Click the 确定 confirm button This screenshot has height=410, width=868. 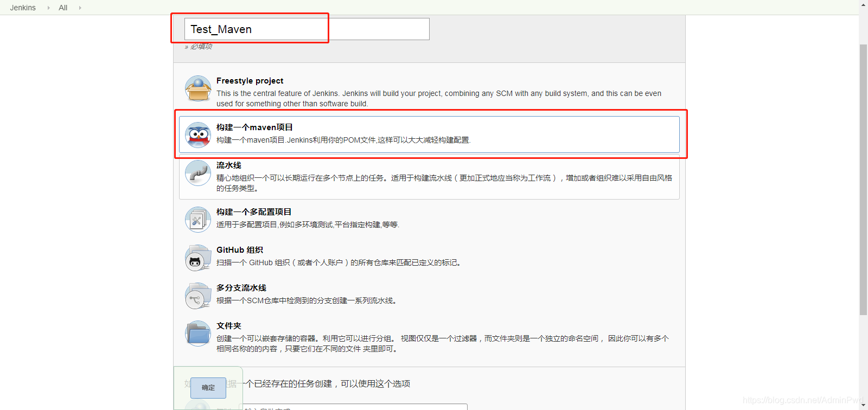[x=208, y=388]
